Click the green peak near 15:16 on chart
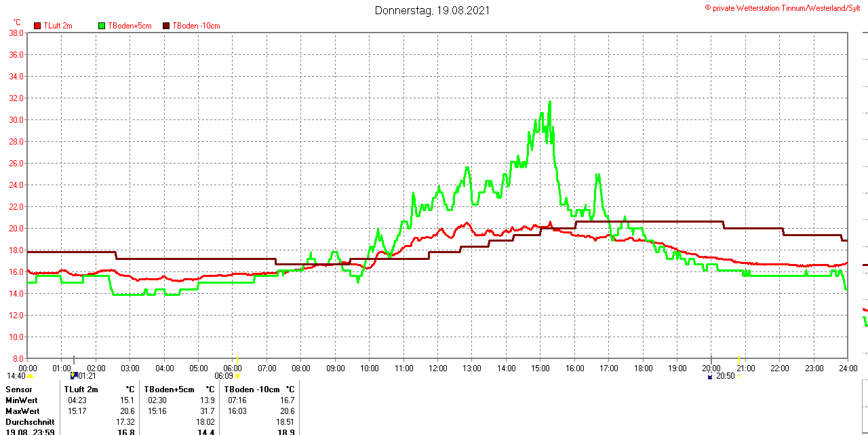This screenshot has width=868, height=435. click(549, 102)
